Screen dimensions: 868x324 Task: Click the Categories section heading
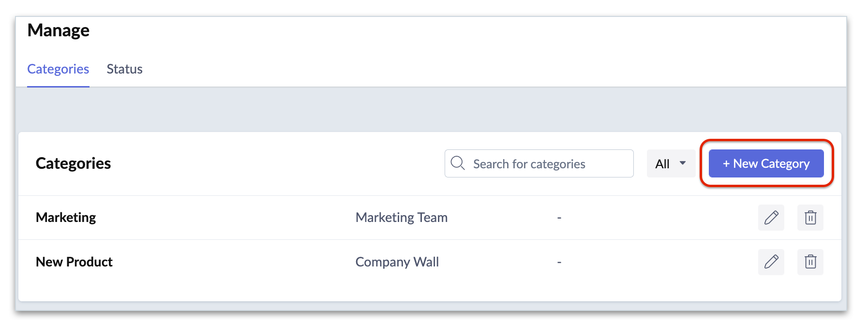pos(73,163)
